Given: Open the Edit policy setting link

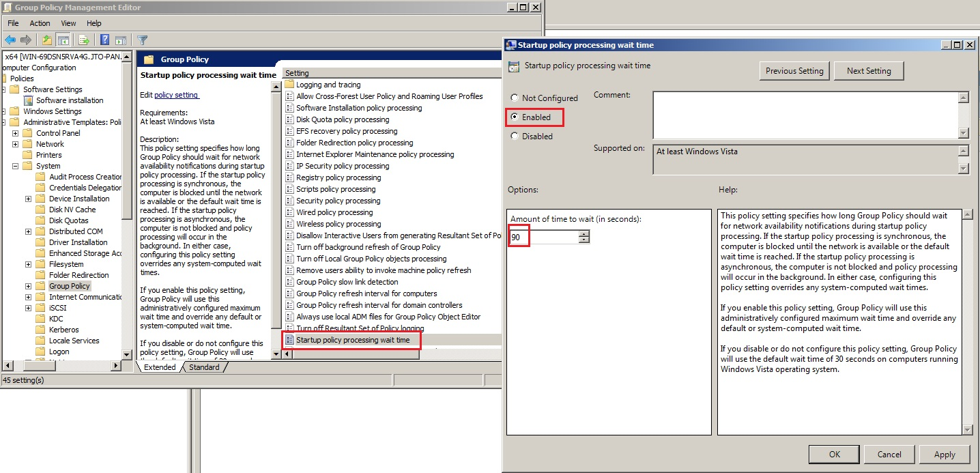Looking at the screenshot, I should 176,95.
